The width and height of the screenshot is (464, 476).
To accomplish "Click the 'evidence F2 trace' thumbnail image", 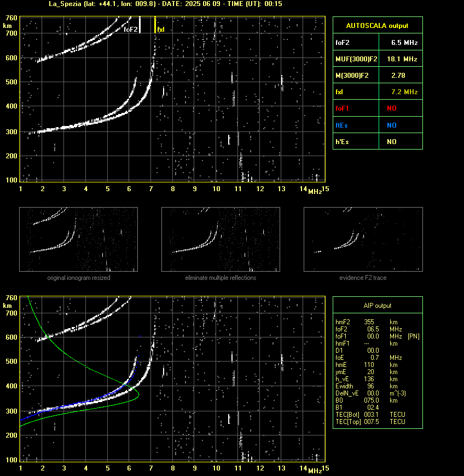I will (x=363, y=239).
